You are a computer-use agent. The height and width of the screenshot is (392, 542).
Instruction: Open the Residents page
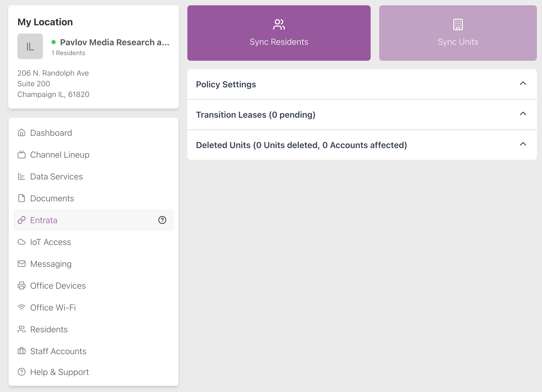[94, 329]
